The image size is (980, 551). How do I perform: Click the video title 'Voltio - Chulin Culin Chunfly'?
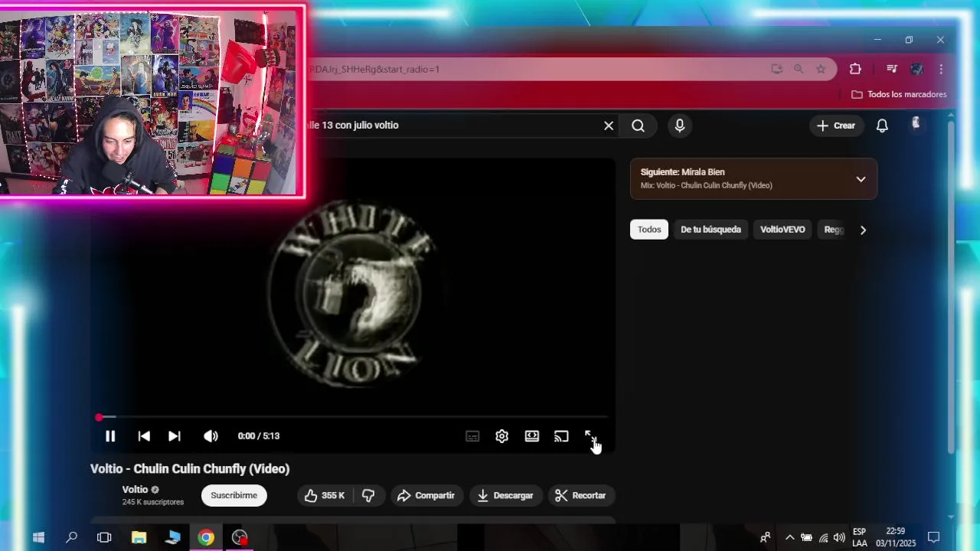pyautogui.click(x=190, y=468)
